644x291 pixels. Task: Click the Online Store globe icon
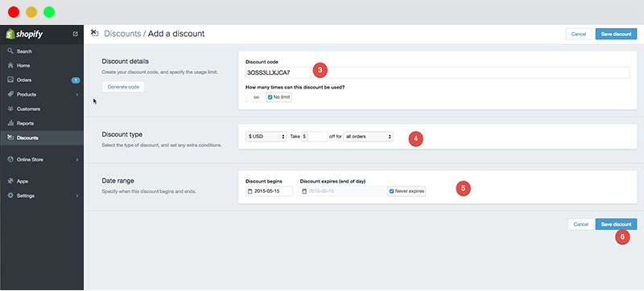[x=10, y=159]
